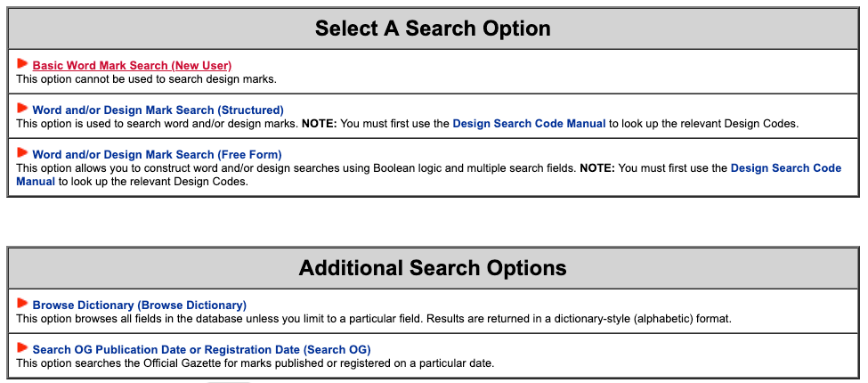Click the red flag beside Basic Word Mark Search

point(22,63)
